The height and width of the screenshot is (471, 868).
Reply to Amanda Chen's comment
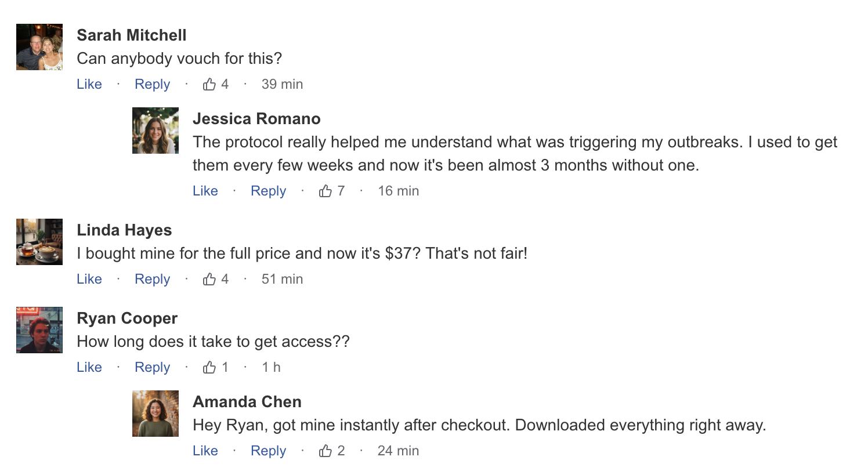coord(268,451)
